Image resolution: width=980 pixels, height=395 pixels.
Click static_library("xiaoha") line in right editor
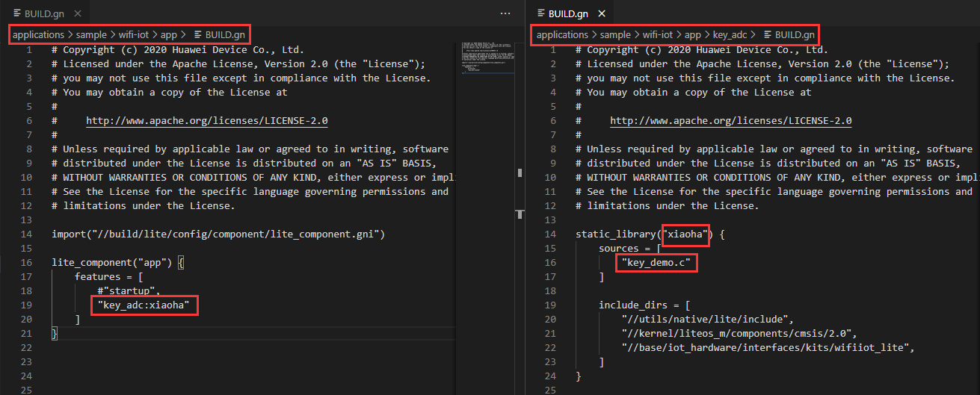(650, 234)
